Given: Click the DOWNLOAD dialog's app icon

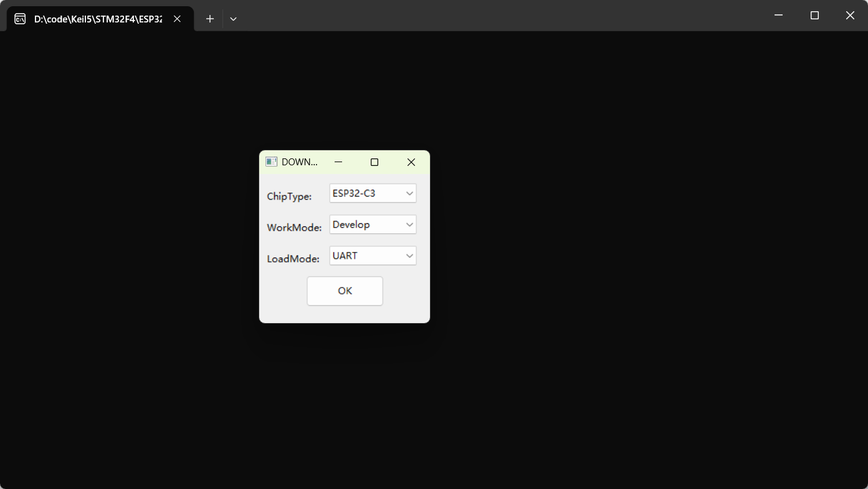Looking at the screenshot, I should tap(271, 162).
